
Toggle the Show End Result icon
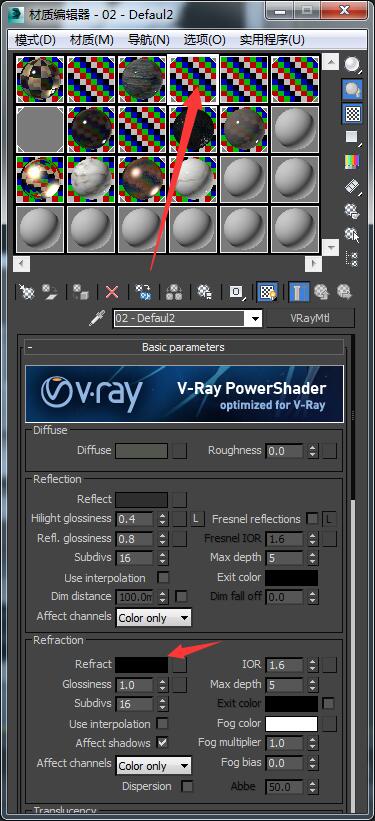299,292
